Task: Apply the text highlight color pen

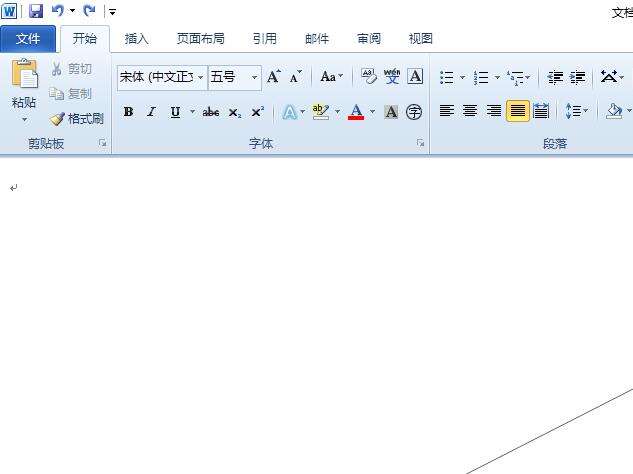Action: 321,112
